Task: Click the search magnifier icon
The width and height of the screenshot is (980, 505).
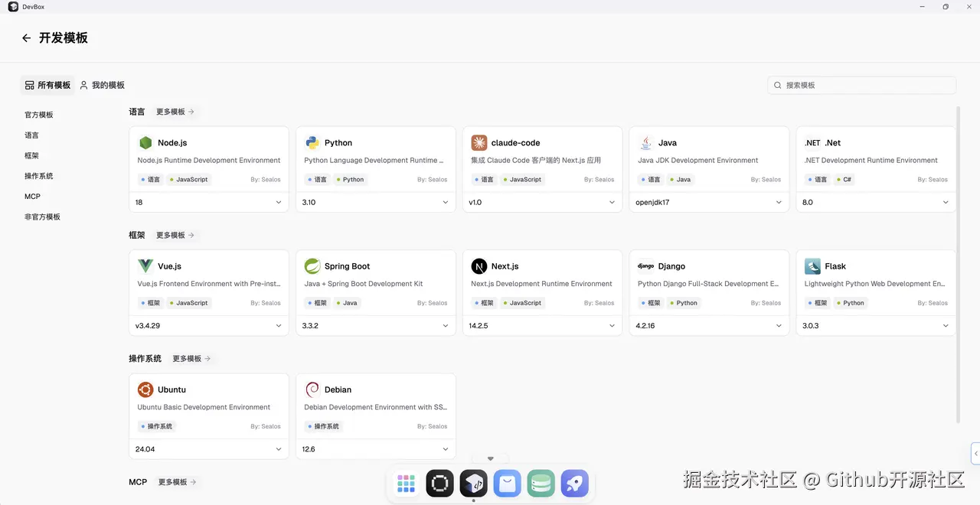Action: pos(778,86)
